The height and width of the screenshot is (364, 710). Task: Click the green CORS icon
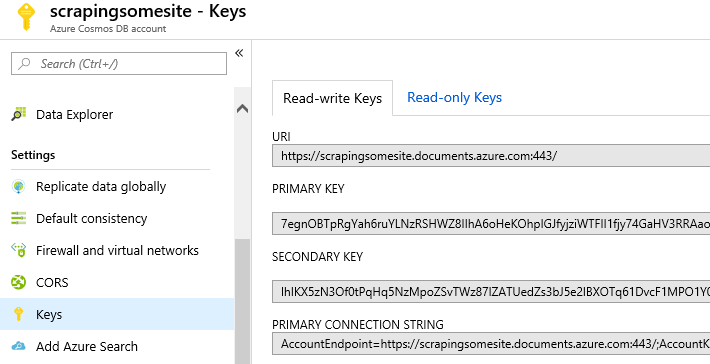tap(19, 282)
